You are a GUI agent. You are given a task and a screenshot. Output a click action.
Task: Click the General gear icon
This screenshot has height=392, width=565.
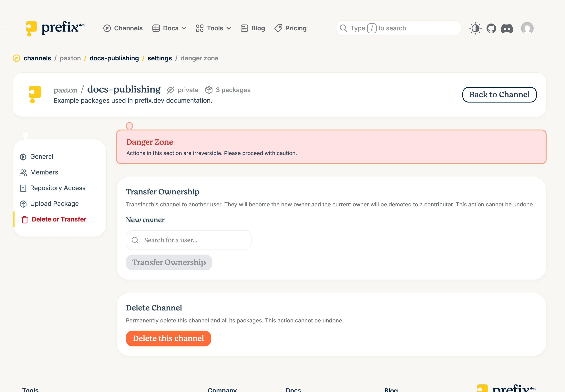tap(23, 157)
